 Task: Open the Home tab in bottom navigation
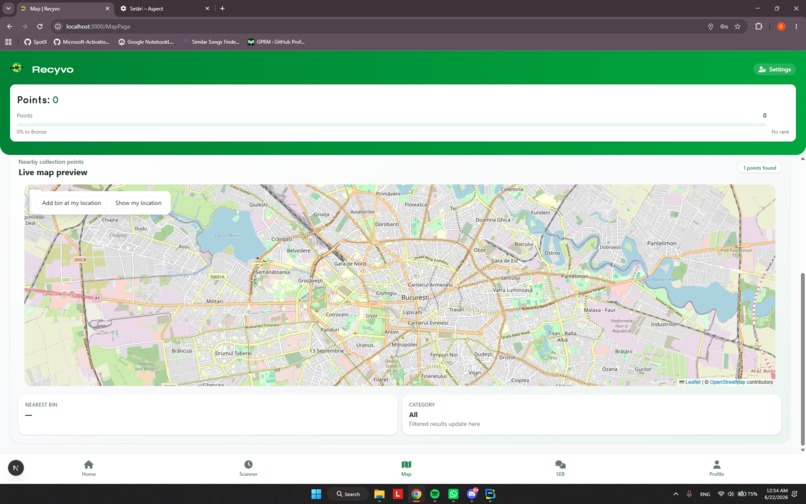(x=88, y=468)
